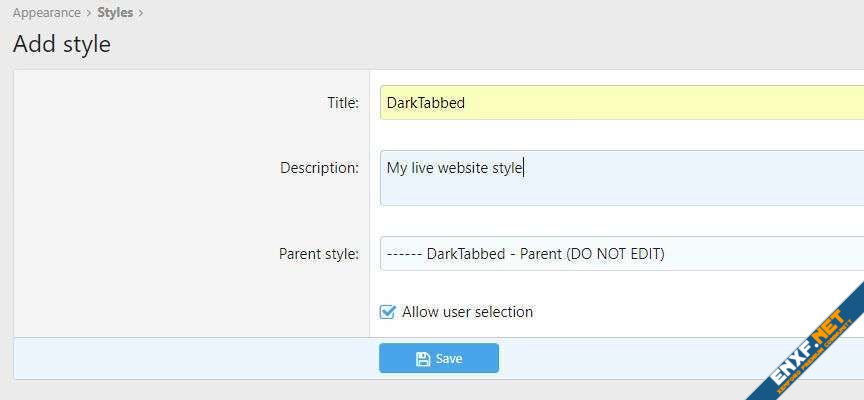864x400 pixels.
Task: Click empty space below description text
Action: [622, 192]
